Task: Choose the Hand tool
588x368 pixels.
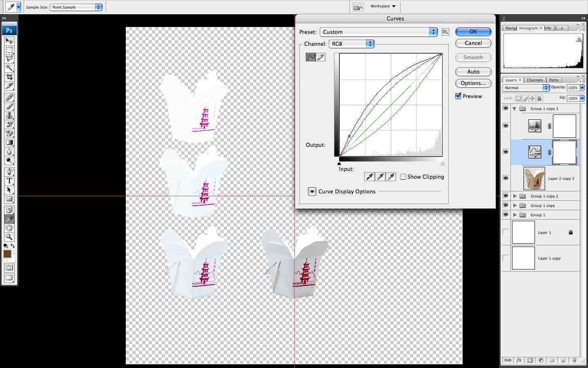Action: (9, 228)
